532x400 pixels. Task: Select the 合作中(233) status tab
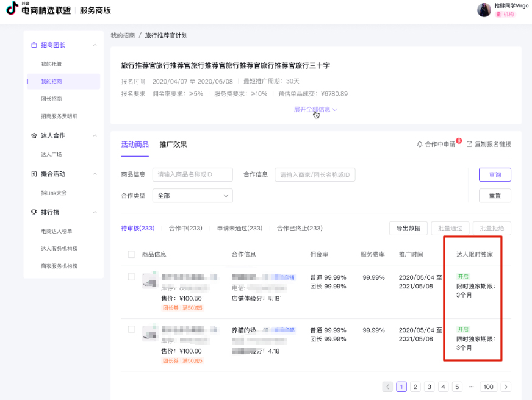point(185,228)
